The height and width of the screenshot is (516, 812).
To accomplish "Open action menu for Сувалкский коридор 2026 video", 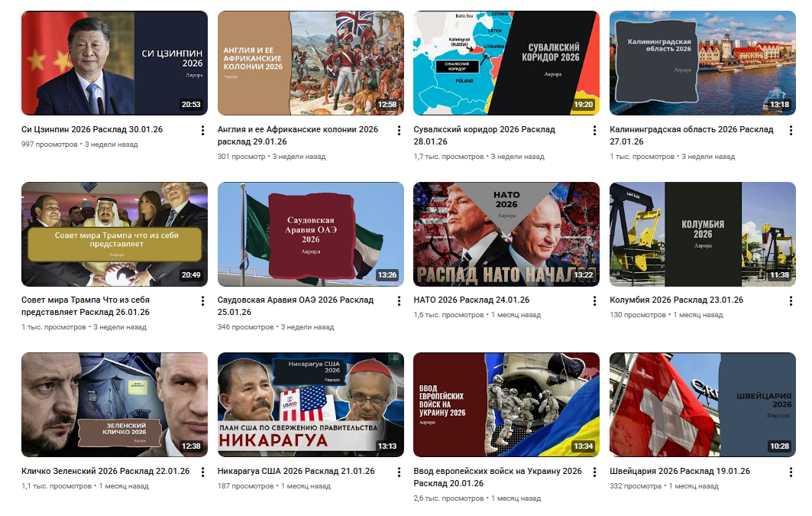I will (x=594, y=131).
